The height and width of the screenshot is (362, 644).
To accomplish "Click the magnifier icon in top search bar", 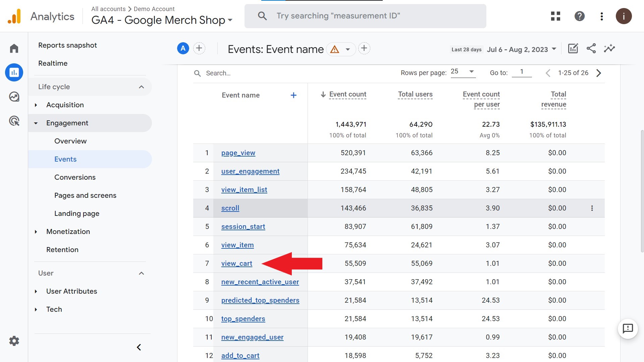I will pos(262,16).
